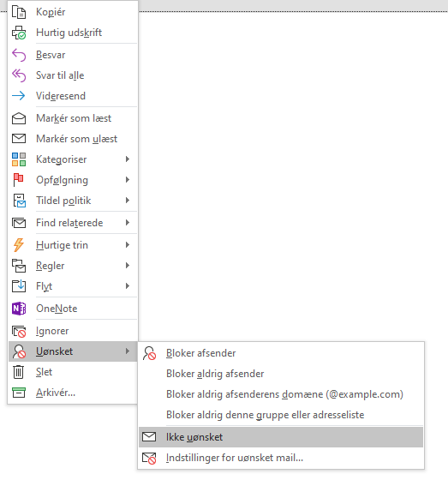Click the OneNote icon
The image size is (448, 492).
pyautogui.click(x=19, y=309)
